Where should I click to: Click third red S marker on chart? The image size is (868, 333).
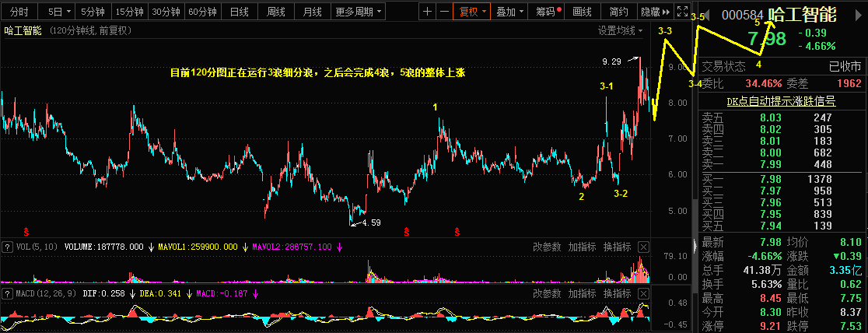457,230
